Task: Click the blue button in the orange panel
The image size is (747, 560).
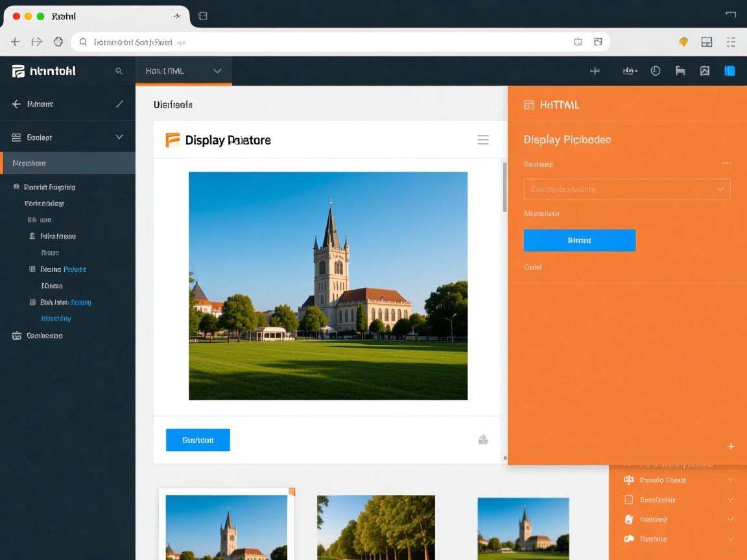Action: (579, 240)
